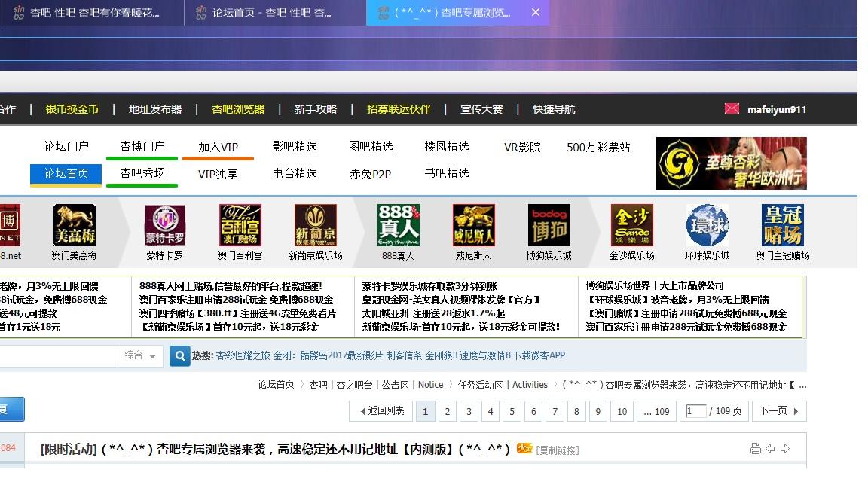Close the active browser tab
Viewport: 868px width, 488px height.
pos(535,12)
